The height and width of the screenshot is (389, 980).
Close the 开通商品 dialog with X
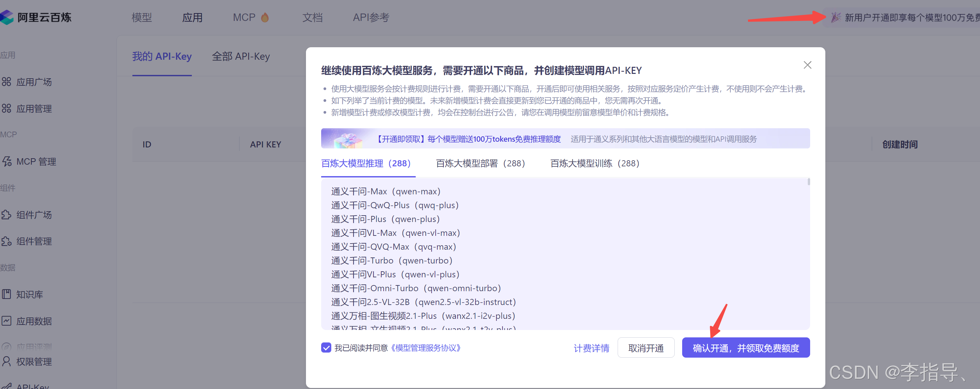pos(807,65)
